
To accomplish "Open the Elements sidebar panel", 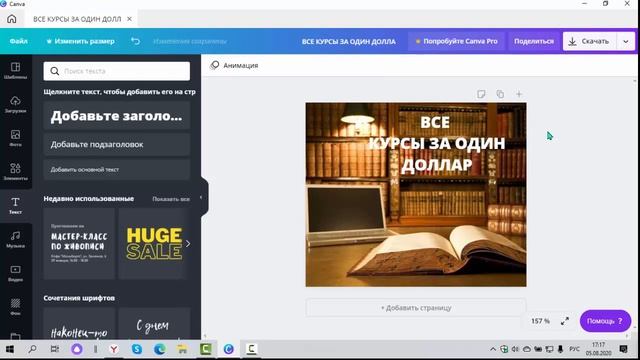I will coord(16,172).
